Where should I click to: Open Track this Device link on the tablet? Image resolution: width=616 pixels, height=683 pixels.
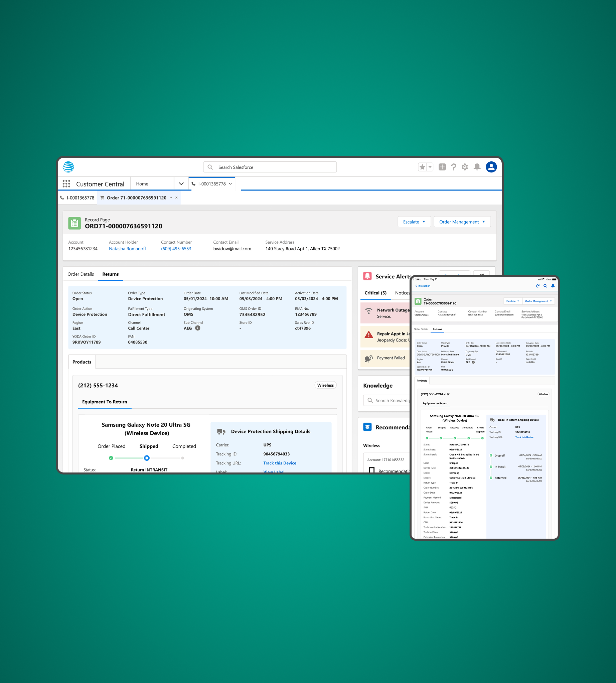click(524, 437)
